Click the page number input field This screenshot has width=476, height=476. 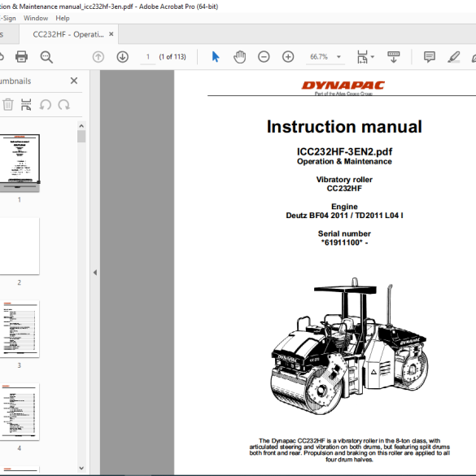coord(148,57)
